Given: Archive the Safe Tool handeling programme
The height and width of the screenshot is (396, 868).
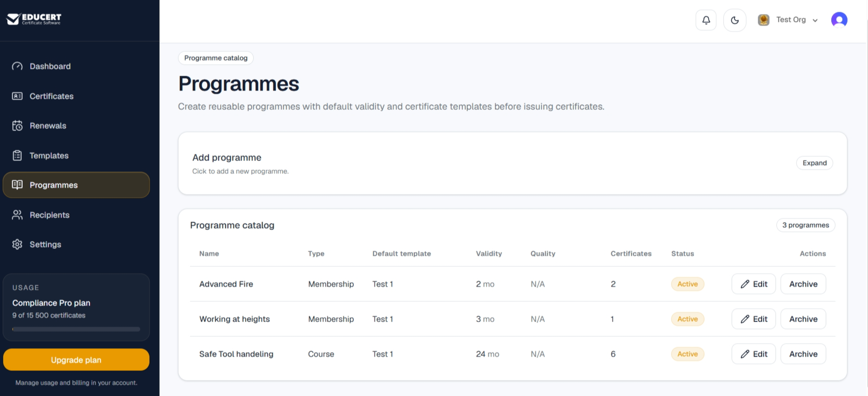Looking at the screenshot, I should (803, 354).
